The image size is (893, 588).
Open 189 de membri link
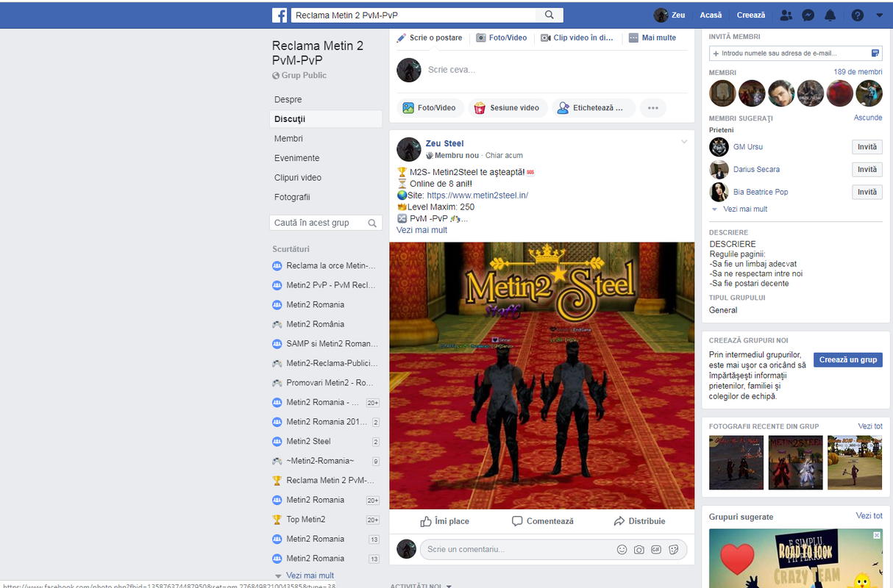[x=858, y=72]
